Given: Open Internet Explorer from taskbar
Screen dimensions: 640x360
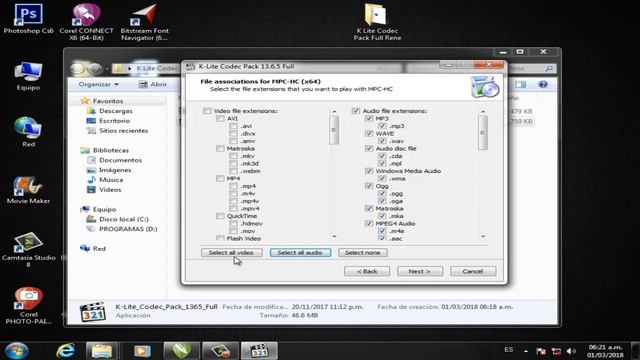Looking at the screenshot, I should (x=66, y=351).
